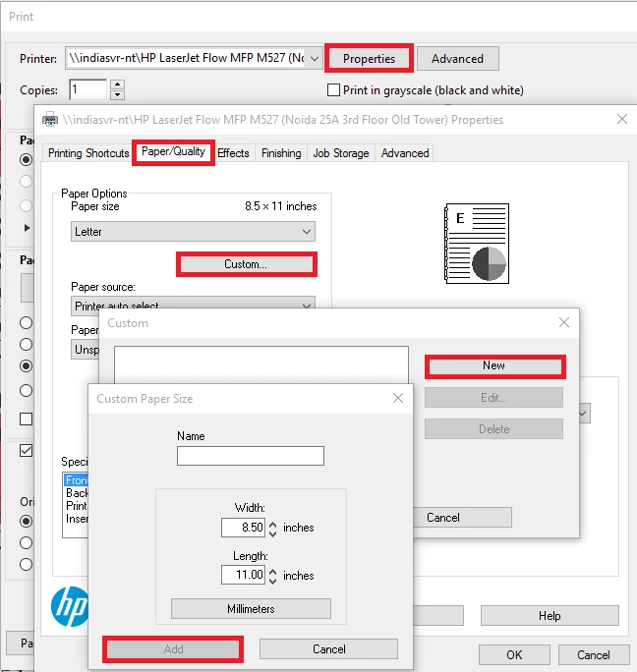Enable Print in grayscale checkbox
The image size is (637, 672).
(333, 90)
